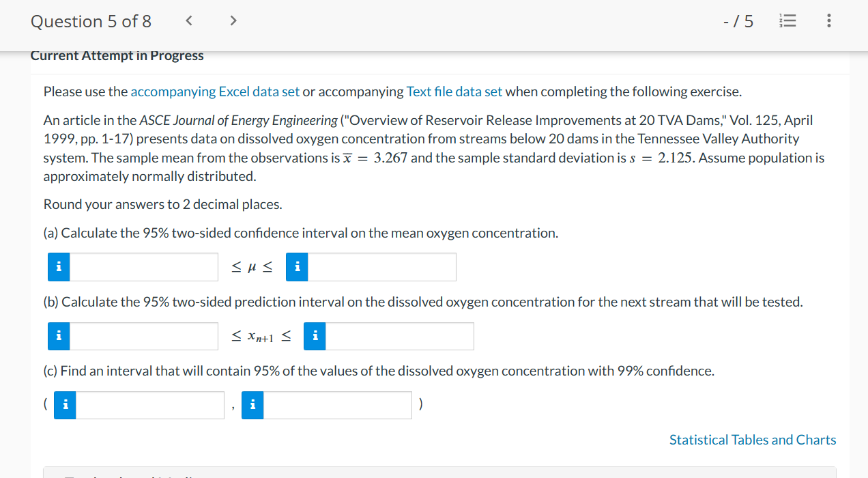The image size is (868, 478).
Task: Go to the next question with the right chevron
Action: [233, 20]
